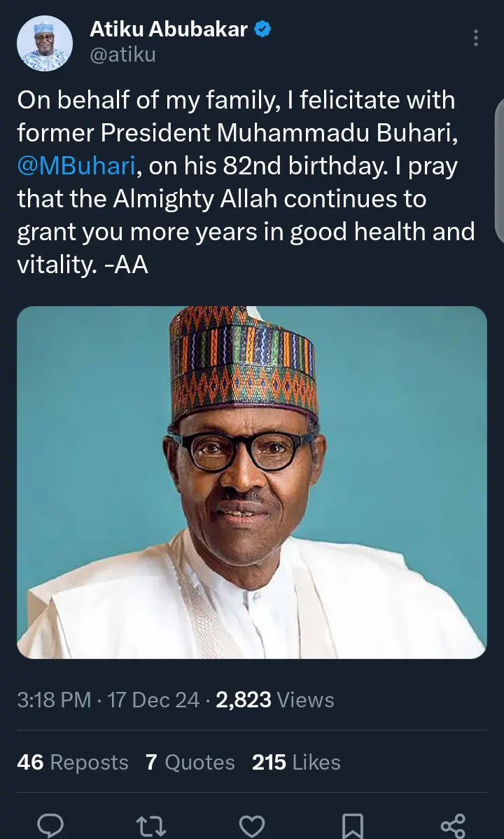Tap the 17 Dec 24 date
Screen dimensions: 504x839
click(154, 700)
